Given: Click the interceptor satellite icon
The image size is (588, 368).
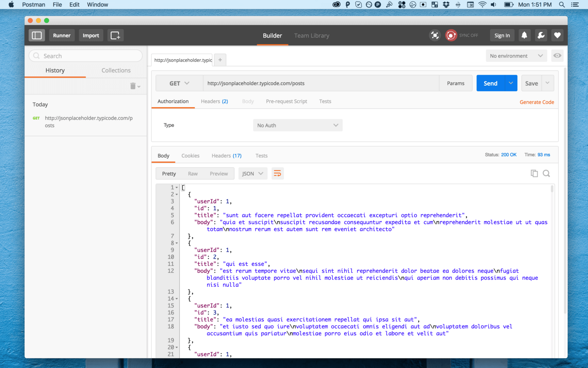Looking at the screenshot, I should click(435, 35).
